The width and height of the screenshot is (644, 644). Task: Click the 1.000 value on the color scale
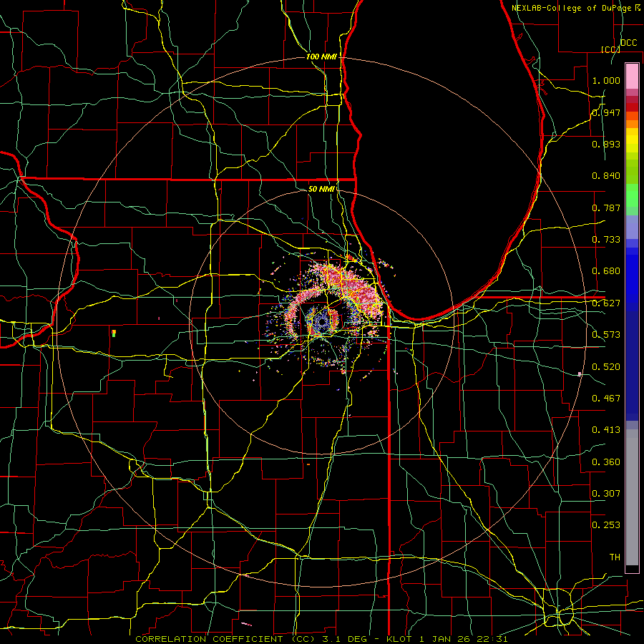click(606, 80)
